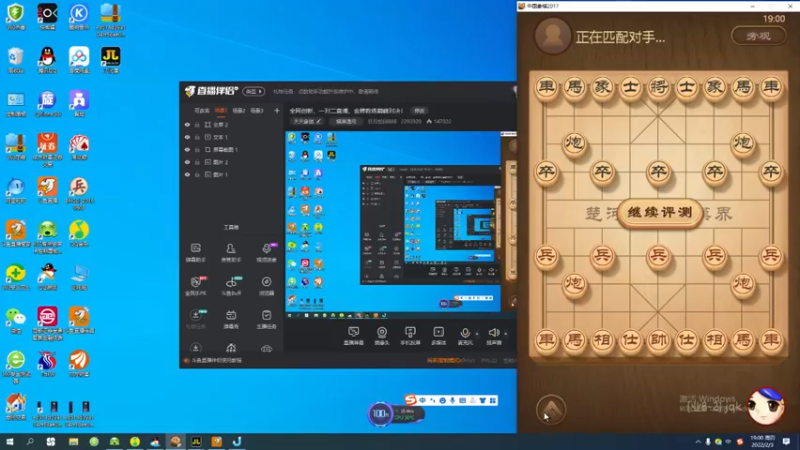Screen dimensions: 800x450
Task: Hide the 图片 1 layer
Action: tap(187, 174)
